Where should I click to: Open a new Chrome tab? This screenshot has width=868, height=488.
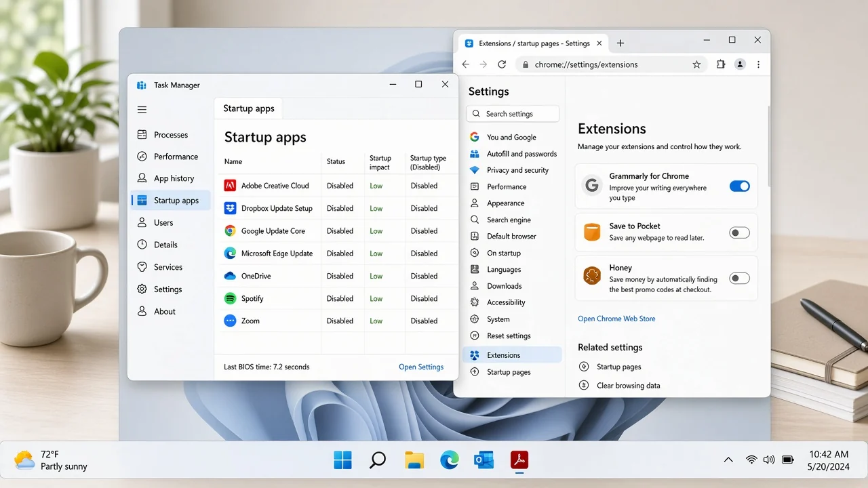pyautogui.click(x=620, y=43)
